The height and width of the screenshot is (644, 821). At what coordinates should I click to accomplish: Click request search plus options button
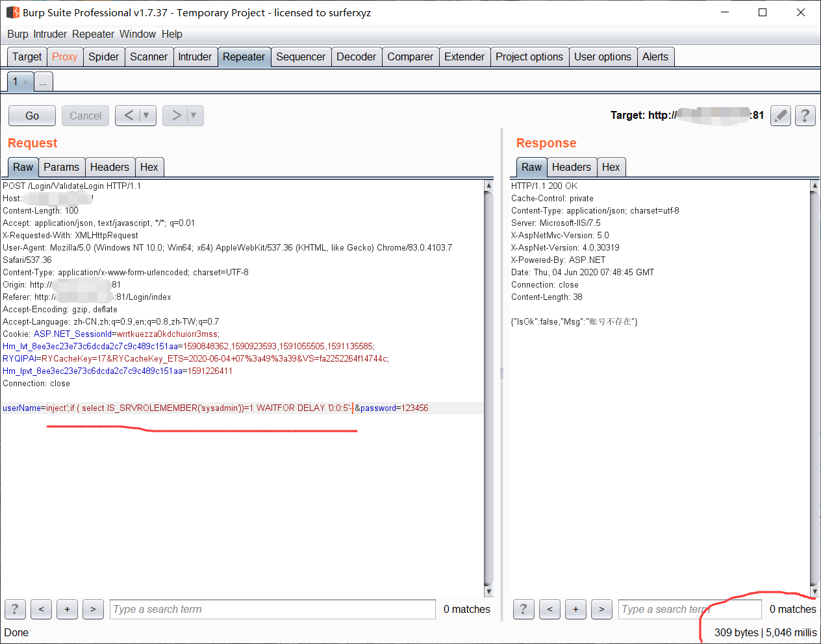coord(67,609)
